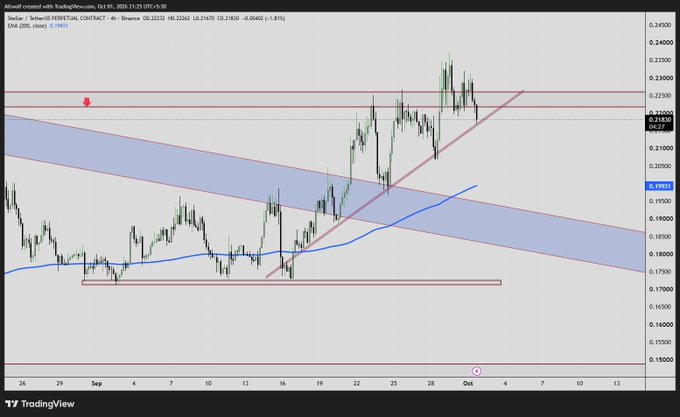This screenshot has width=680, height=417.
Task: Click the 0.24500 price axis label
Action: (660, 25)
